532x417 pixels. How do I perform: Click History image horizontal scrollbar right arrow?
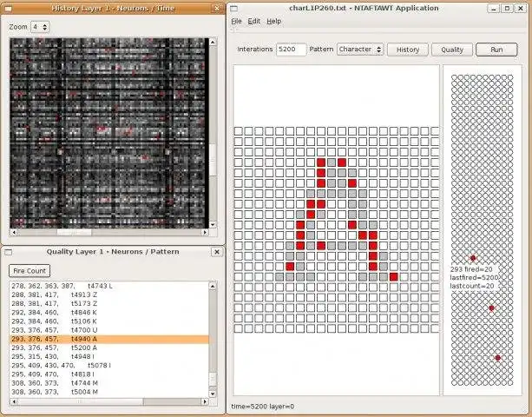205,232
